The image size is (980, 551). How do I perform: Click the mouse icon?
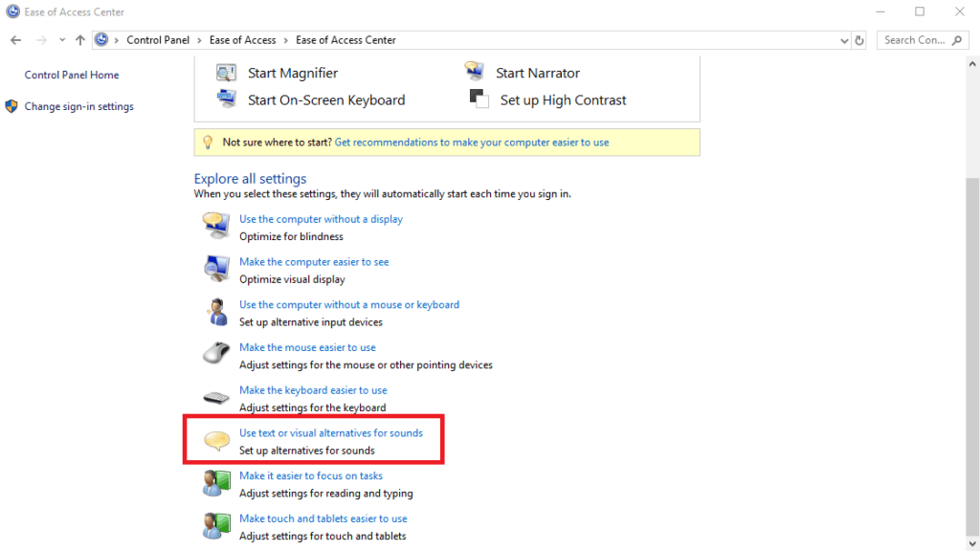click(216, 354)
